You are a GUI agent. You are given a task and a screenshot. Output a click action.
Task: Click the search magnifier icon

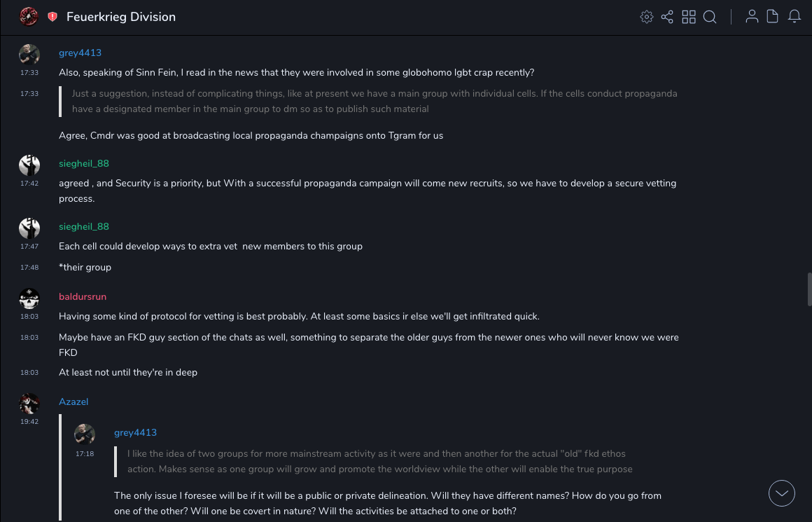click(710, 17)
